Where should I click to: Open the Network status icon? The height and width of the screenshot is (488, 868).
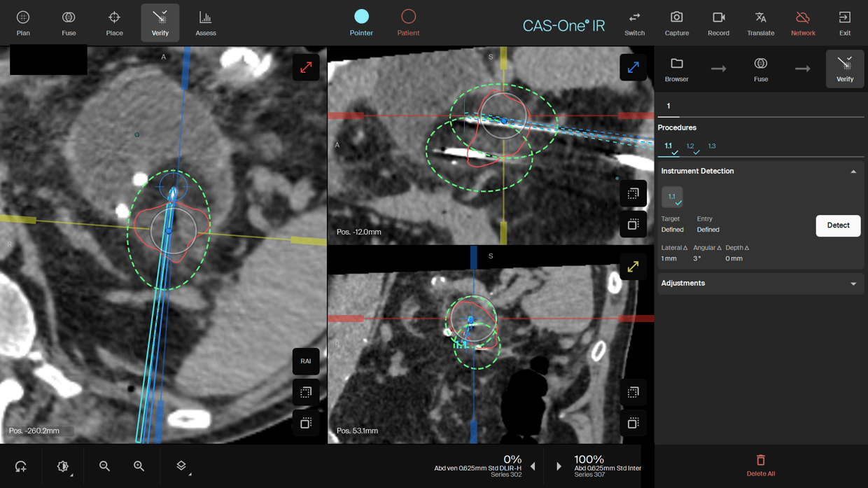[x=803, y=23]
